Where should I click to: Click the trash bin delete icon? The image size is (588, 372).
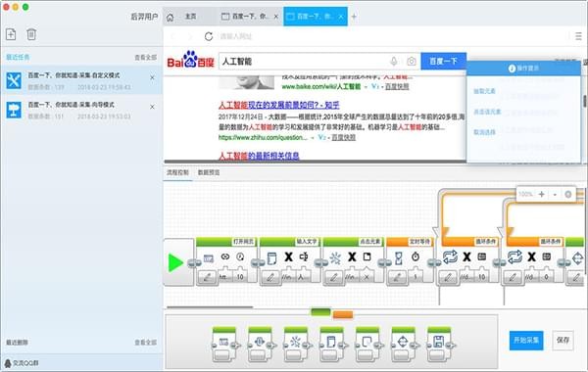pos(31,34)
